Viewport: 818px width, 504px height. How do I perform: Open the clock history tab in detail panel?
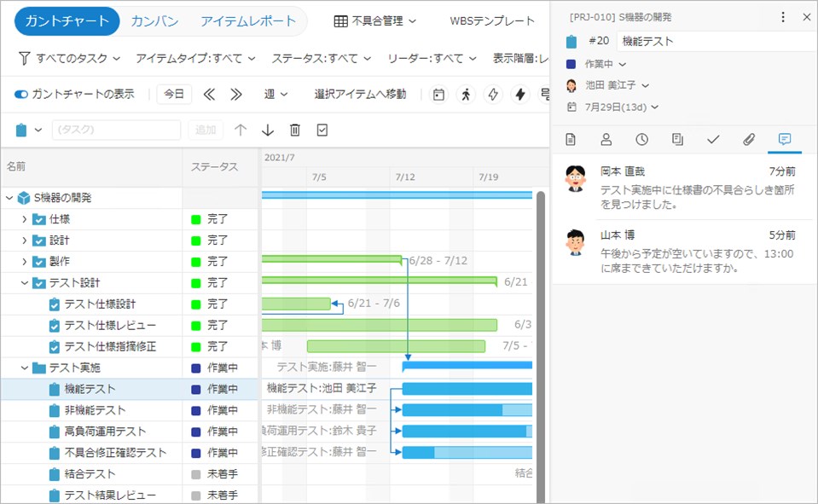[641, 139]
